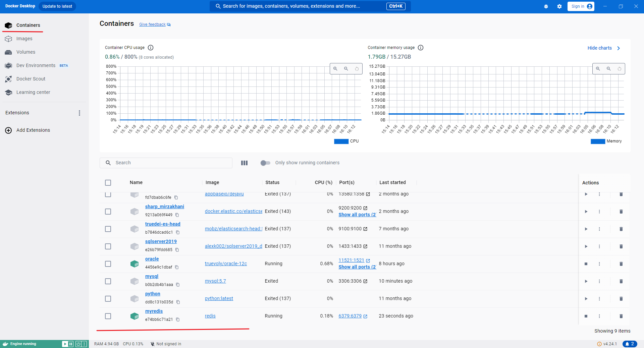The width and height of the screenshot is (644, 348).
Task: Copy the python container ID
Action: click(x=178, y=302)
